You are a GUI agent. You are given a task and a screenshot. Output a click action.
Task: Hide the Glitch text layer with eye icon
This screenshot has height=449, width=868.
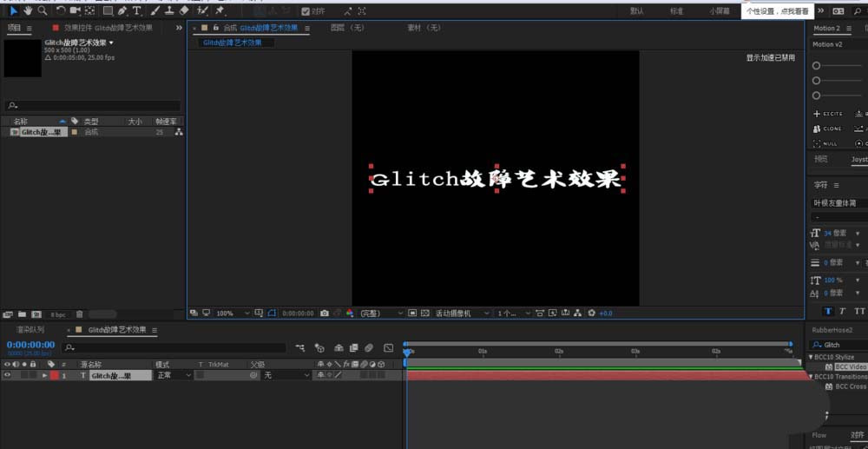[x=8, y=375]
